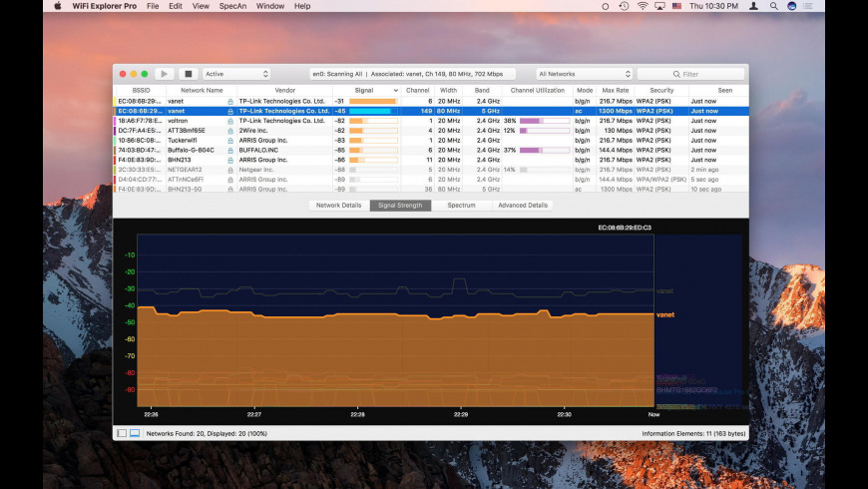
Task: Open the Network Details tab
Action: point(338,206)
